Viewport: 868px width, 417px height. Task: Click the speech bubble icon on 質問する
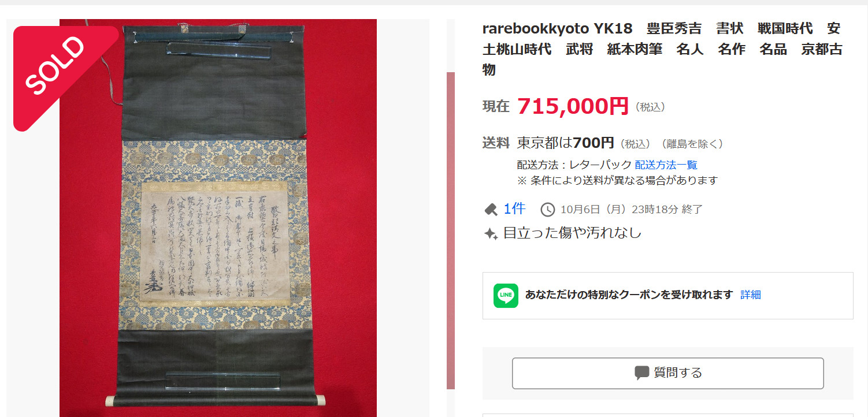[641, 373]
